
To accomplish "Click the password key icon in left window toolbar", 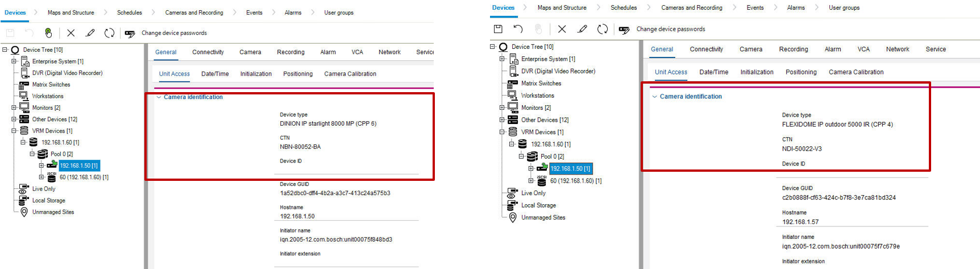I will pos(130,33).
